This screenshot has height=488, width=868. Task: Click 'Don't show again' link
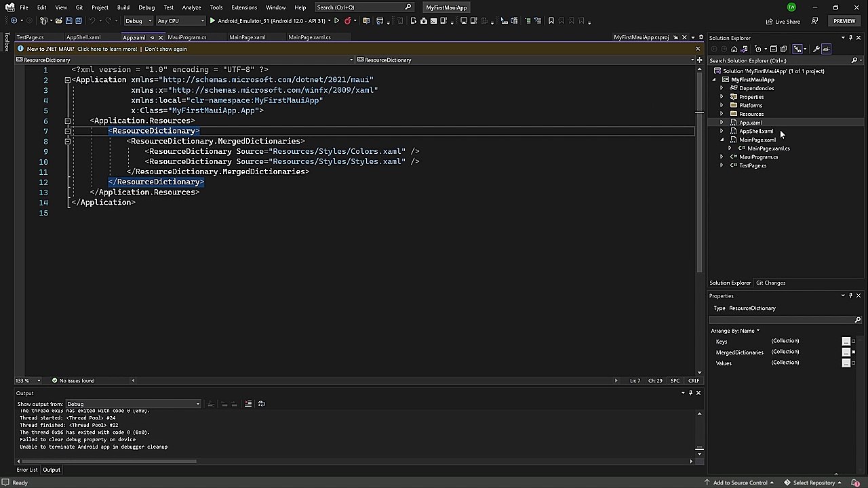pos(165,49)
